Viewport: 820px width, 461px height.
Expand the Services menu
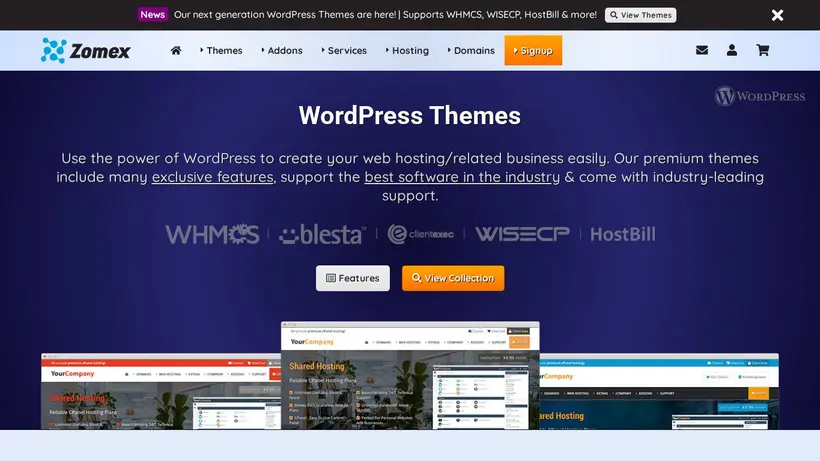(344, 51)
